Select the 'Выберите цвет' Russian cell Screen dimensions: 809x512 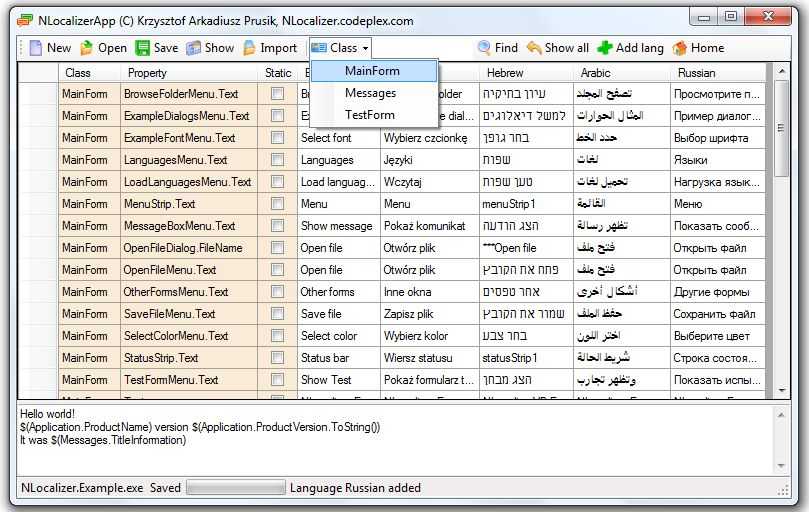click(718, 336)
